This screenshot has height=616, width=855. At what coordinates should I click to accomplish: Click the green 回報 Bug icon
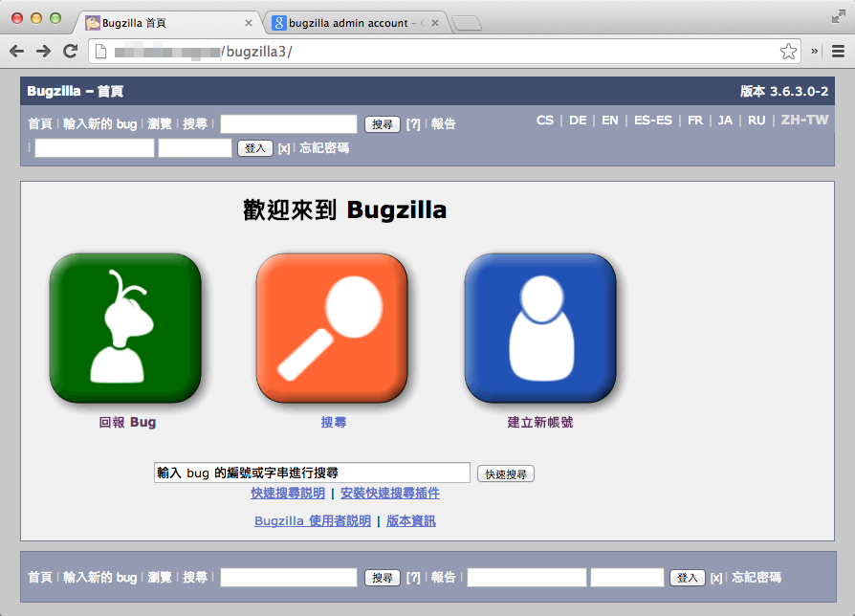tap(125, 325)
